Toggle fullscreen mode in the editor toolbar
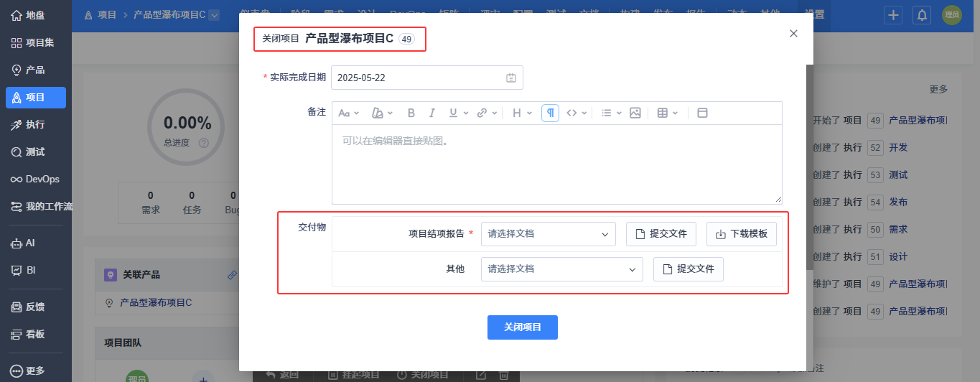The image size is (980, 382). coord(703,113)
